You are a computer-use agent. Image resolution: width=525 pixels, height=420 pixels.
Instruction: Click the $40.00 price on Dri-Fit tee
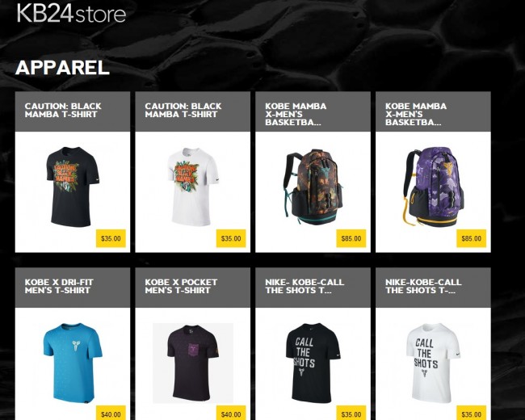[x=111, y=413]
